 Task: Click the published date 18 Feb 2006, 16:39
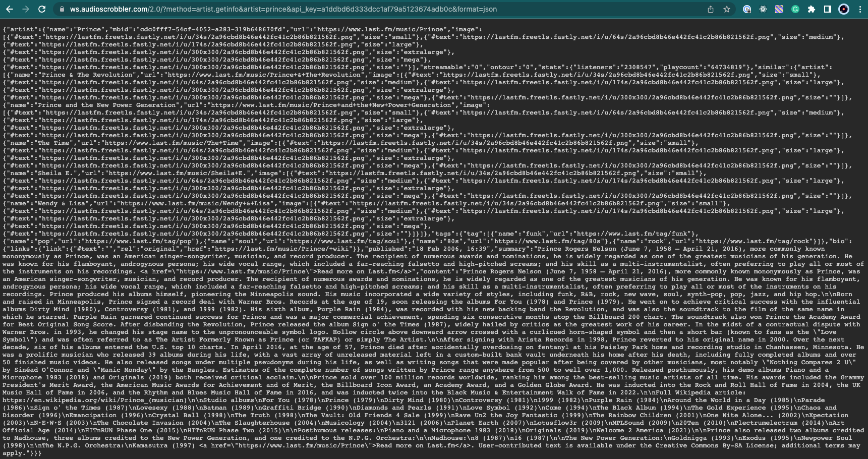click(x=450, y=249)
